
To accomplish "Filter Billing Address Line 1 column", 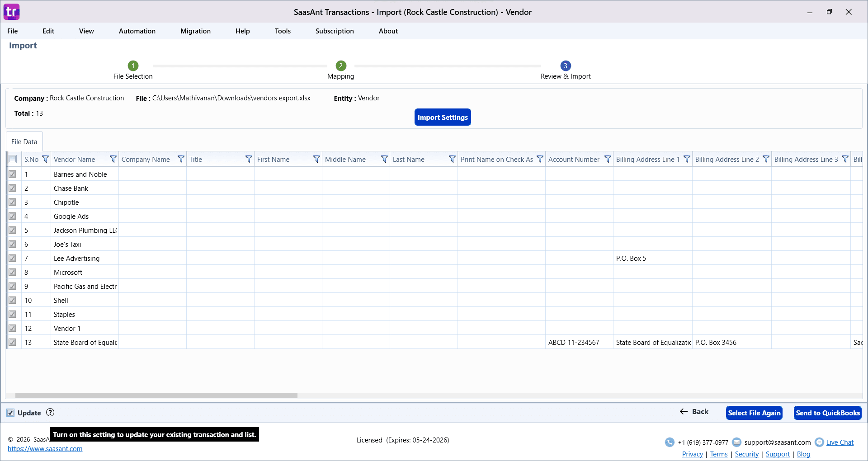I will 687,159.
